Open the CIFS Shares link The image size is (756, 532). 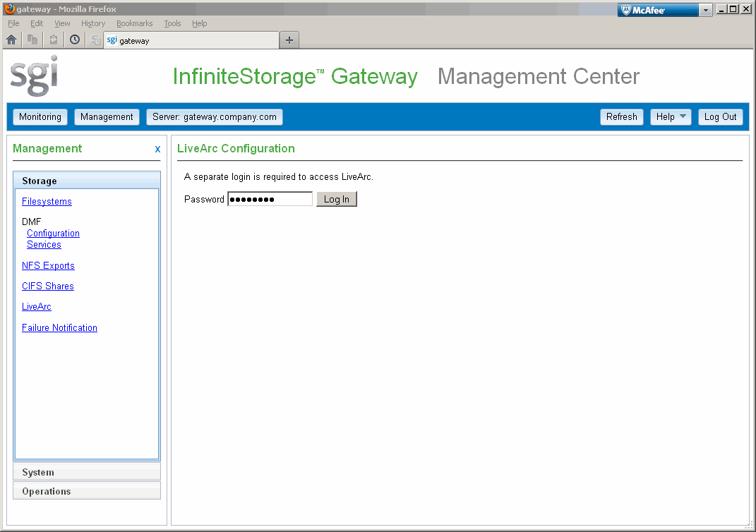tap(48, 286)
